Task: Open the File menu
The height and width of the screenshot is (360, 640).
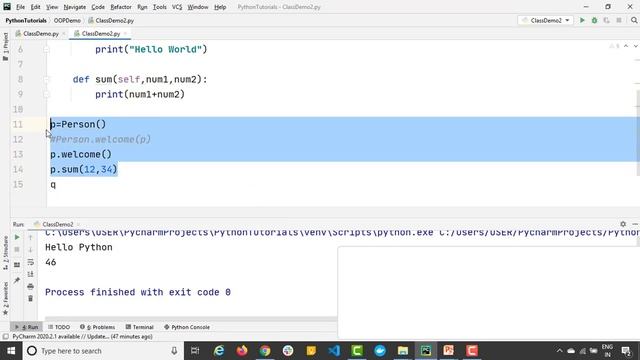Action: pyautogui.click(x=20, y=7)
